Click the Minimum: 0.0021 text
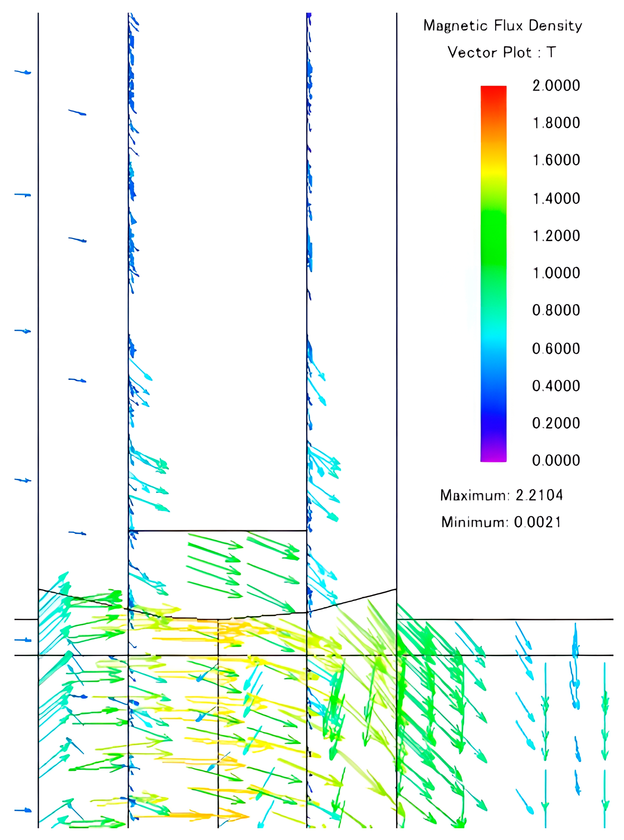The height and width of the screenshot is (840, 624). pos(501,522)
